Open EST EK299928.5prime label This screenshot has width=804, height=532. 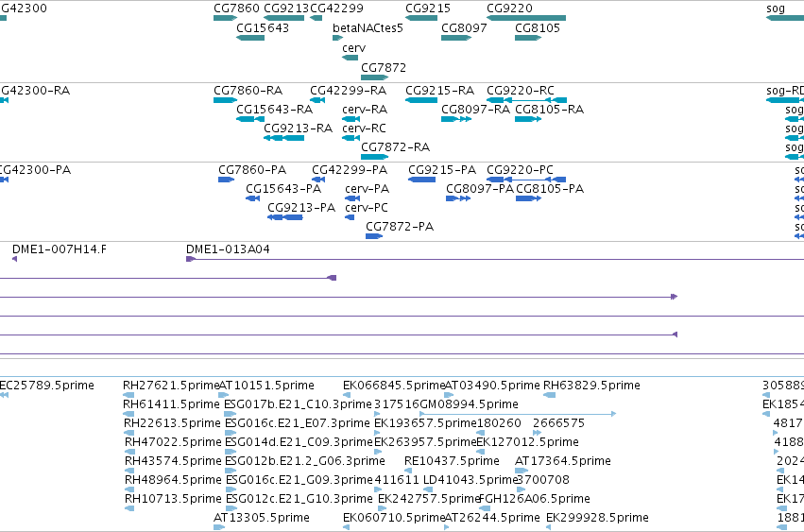point(597,518)
